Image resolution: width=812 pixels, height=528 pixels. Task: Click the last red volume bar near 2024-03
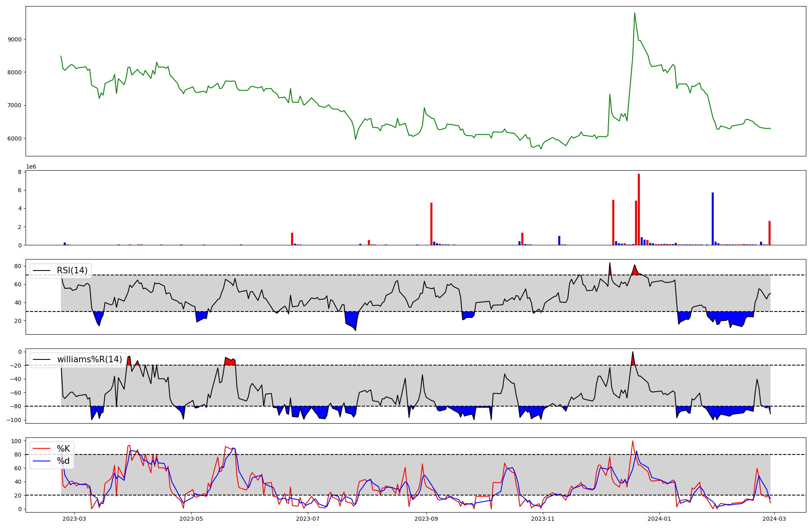coord(769,233)
